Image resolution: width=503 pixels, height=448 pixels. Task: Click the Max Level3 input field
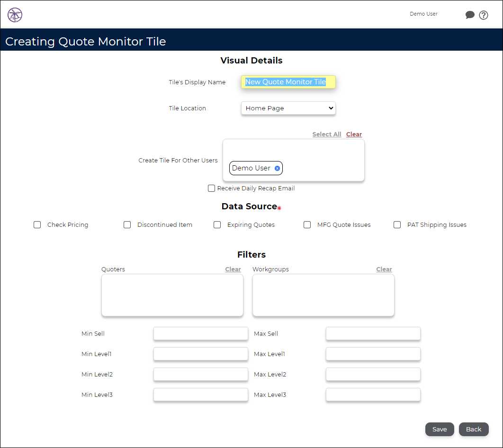[373, 394]
